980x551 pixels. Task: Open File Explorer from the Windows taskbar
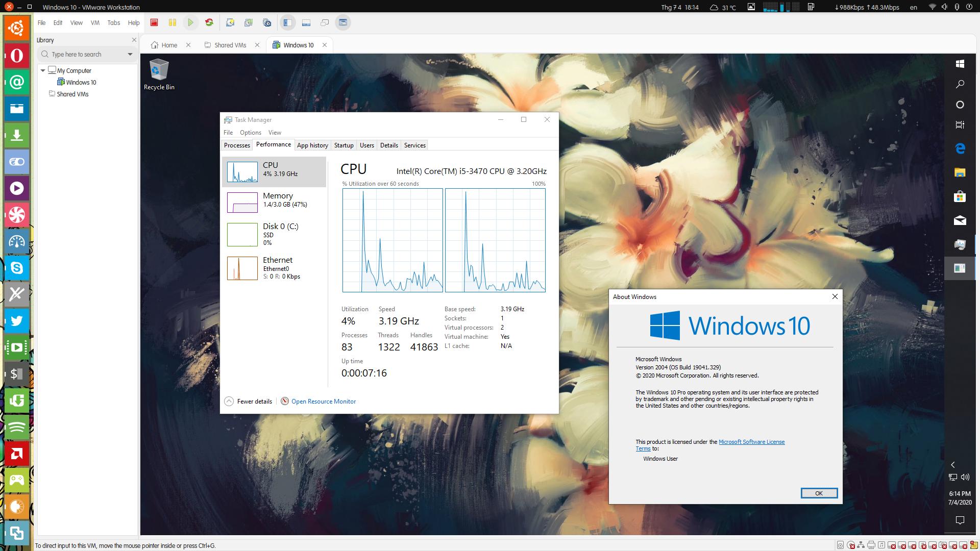(x=960, y=172)
